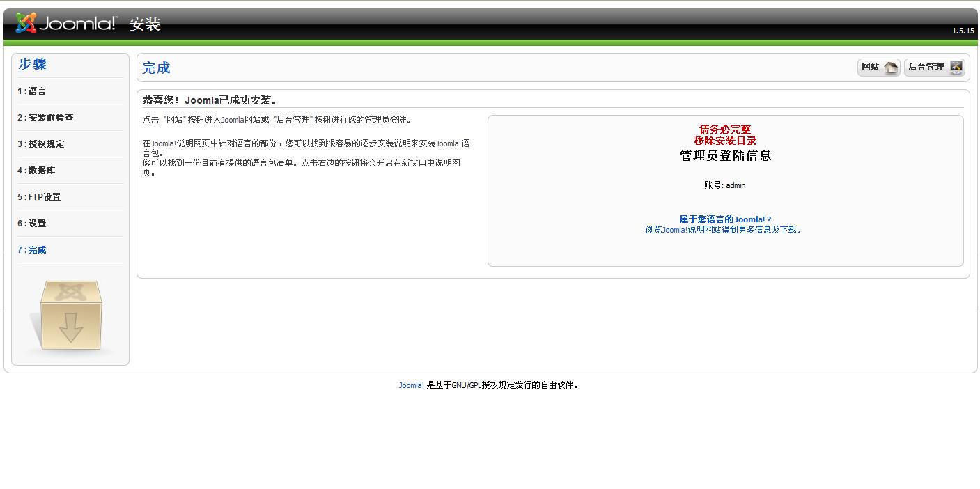Click the Joomla! link in footer

(412, 385)
